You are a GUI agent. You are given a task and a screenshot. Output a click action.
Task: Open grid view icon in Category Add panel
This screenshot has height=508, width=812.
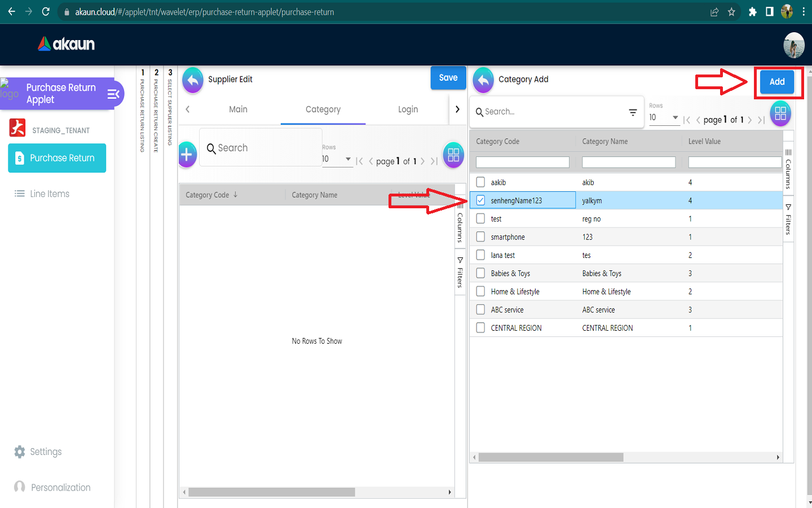pyautogui.click(x=780, y=113)
